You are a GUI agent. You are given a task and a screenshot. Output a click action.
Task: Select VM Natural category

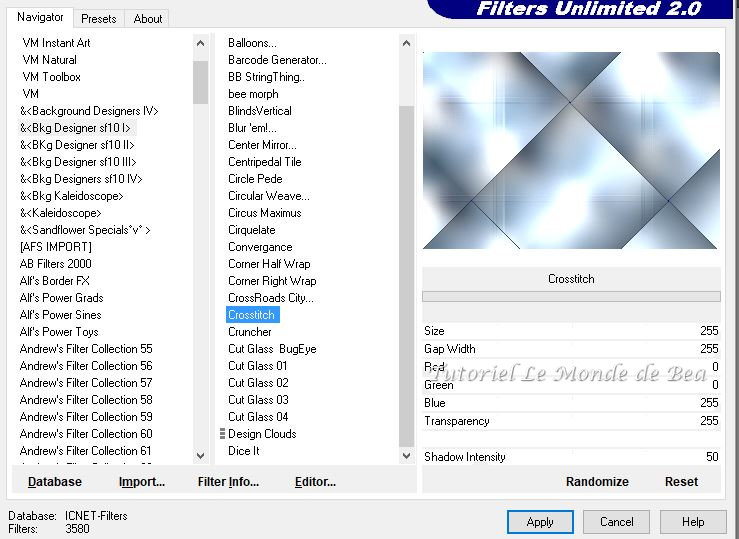pos(49,60)
